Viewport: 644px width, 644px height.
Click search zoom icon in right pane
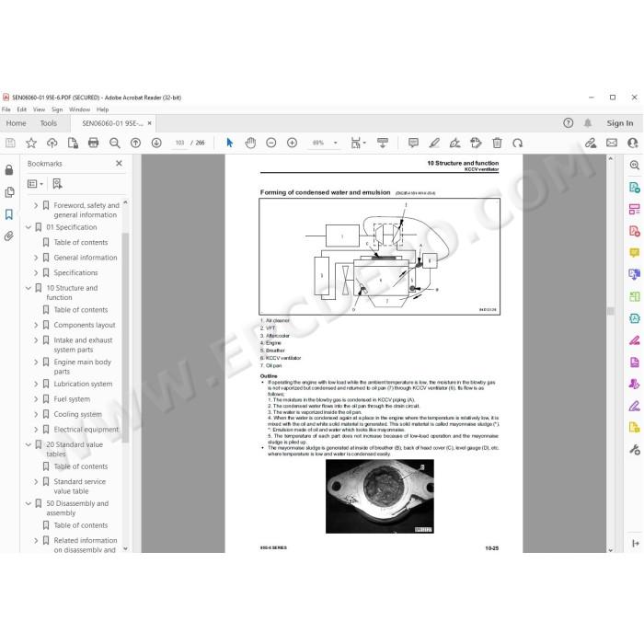(x=634, y=165)
